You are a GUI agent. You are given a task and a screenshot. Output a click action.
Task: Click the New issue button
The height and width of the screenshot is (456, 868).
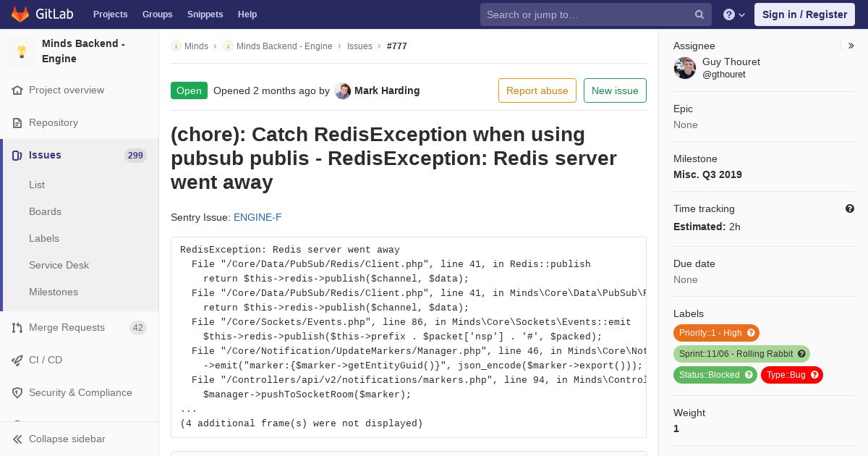[x=615, y=90]
